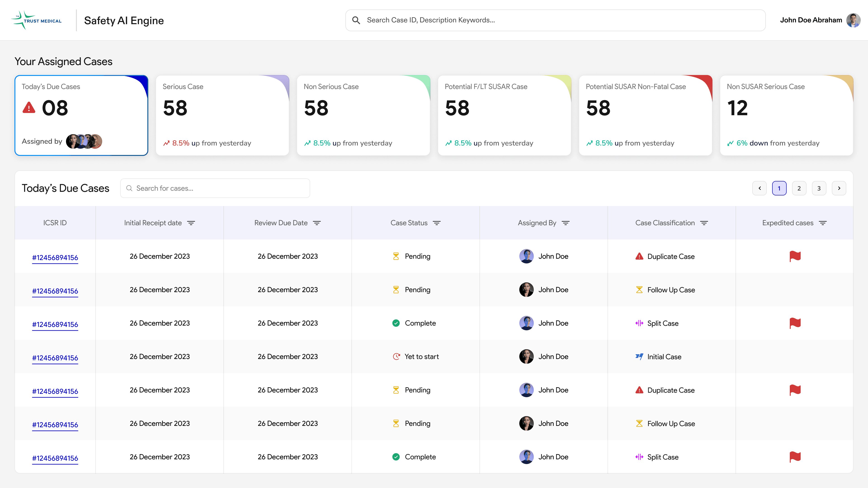
Task: Select the Serious Case summary card
Action: (x=222, y=115)
